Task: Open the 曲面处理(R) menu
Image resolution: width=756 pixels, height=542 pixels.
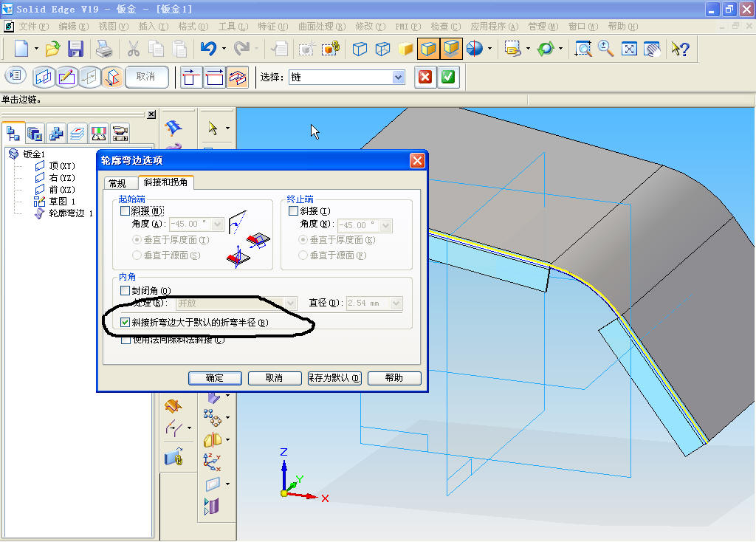Action: 322,27
